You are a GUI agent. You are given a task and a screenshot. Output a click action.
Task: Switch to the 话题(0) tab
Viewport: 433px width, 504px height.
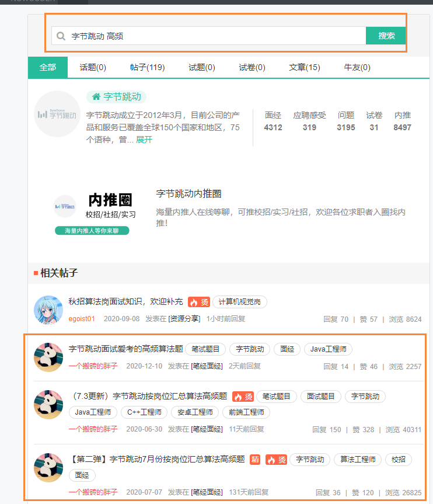93,67
